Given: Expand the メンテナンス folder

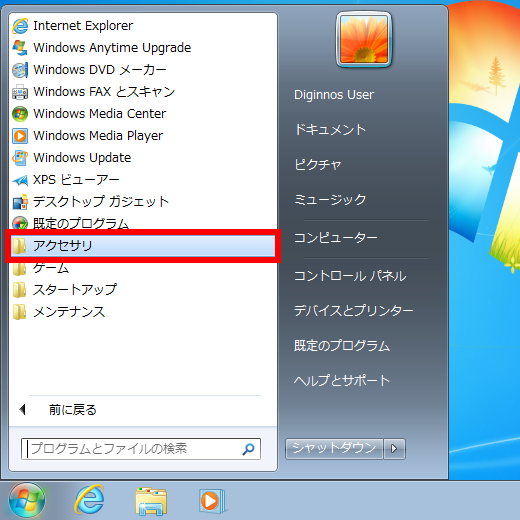Looking at the screenshot, I should coord(143,312).
